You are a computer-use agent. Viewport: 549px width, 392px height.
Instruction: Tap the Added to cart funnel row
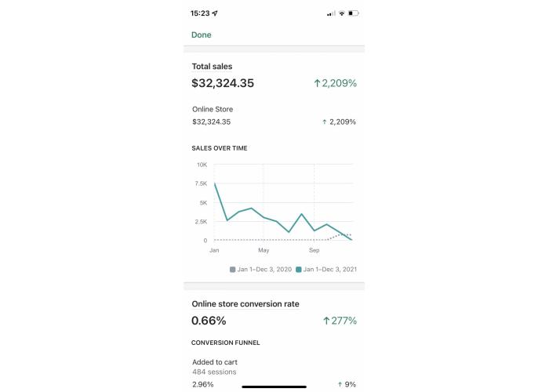(x=274, y=373)
